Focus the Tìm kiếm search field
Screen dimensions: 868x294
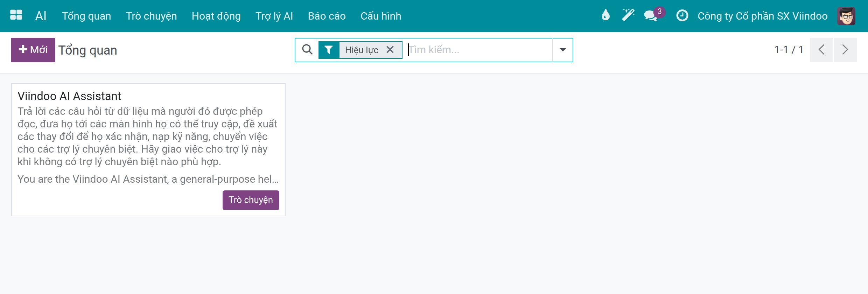(x=479, y=50)
